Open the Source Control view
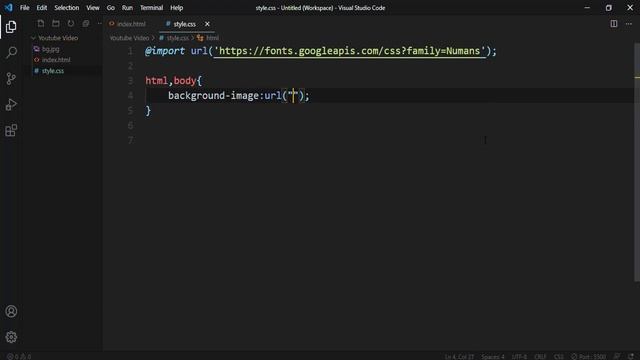This screenshot has width=640, height=360. point(11,78)
